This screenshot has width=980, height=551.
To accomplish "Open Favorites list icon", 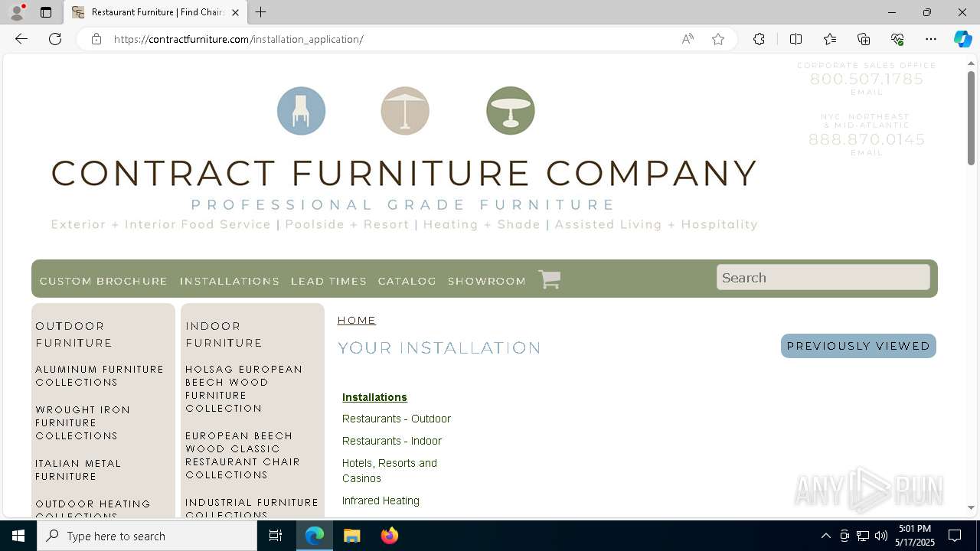I will 830,39.
